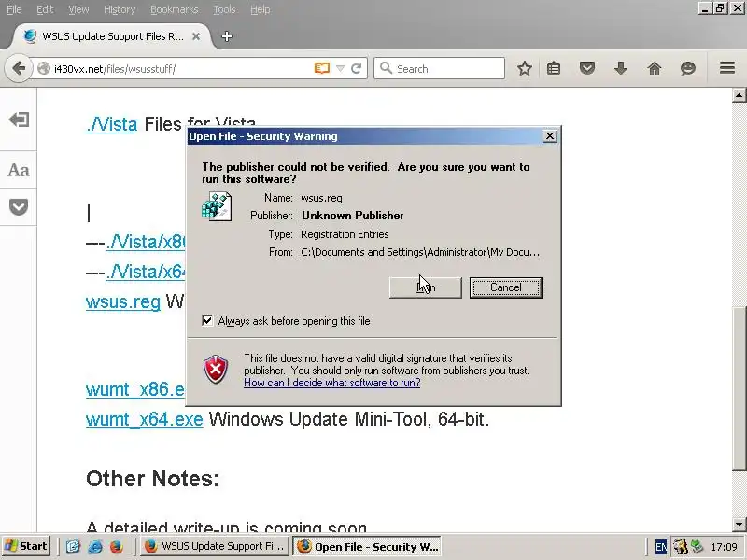Image resolution: width=747 pixels, height=560 pixels.
Task: Close the WSUS Update Support Files tab
Action: coord(196,36)
